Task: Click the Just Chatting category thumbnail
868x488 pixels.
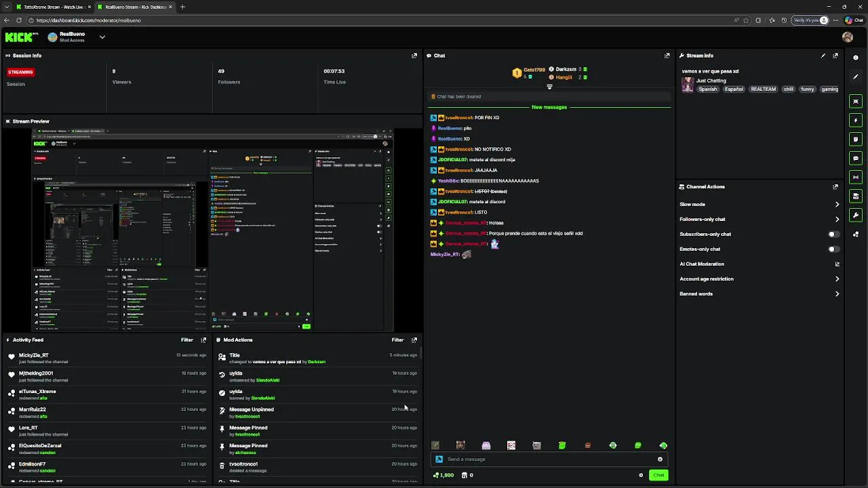Action: 688,85
